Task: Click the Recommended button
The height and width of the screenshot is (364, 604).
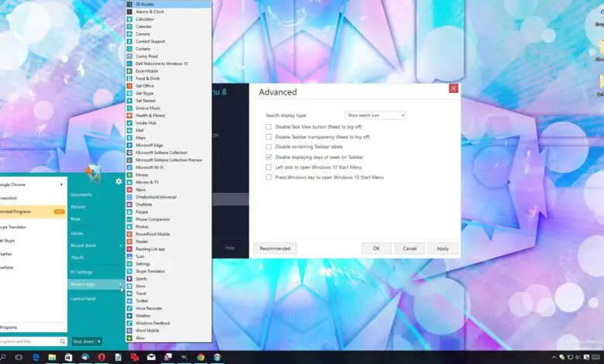Action: point(275,249)
